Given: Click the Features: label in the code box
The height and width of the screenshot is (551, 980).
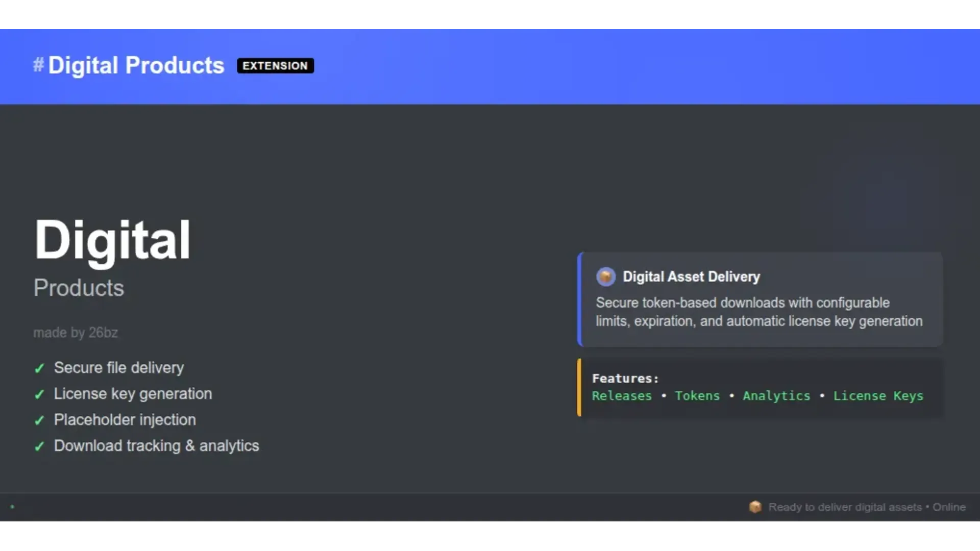Looking at the screenshot, I should coord(625,379).
